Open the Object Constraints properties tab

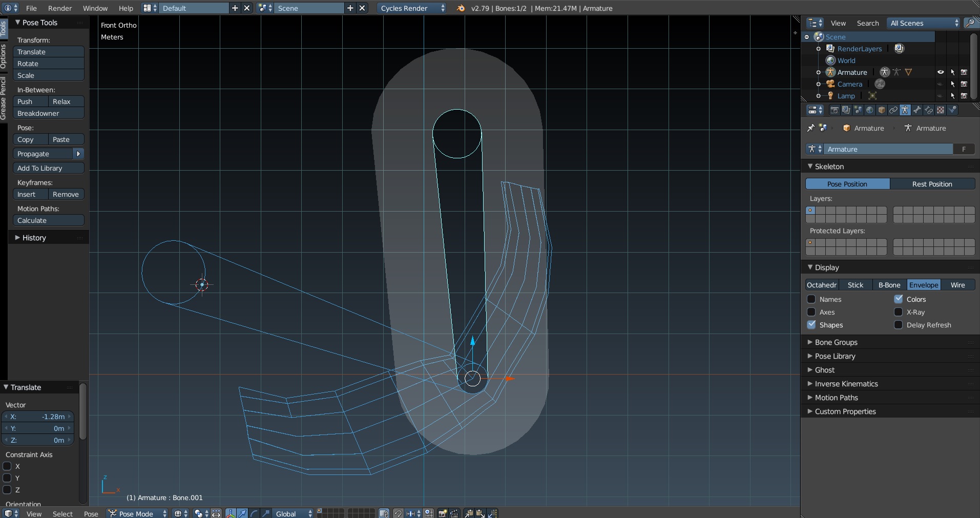coord(894,110)
